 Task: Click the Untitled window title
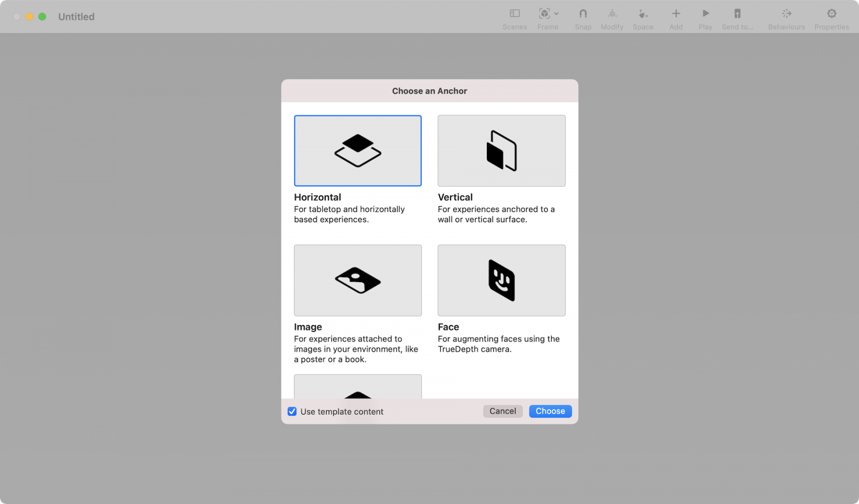click(x=76, y=16)
